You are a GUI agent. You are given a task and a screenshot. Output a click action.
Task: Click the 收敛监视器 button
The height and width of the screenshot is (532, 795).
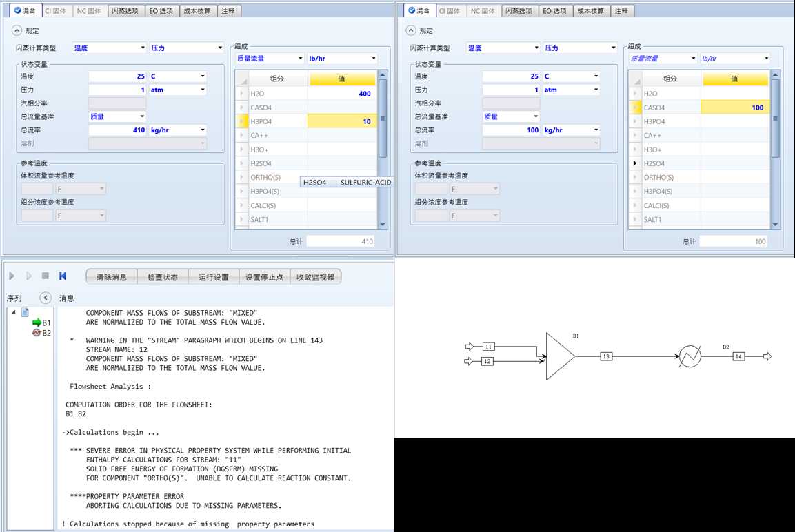[315, 277]
